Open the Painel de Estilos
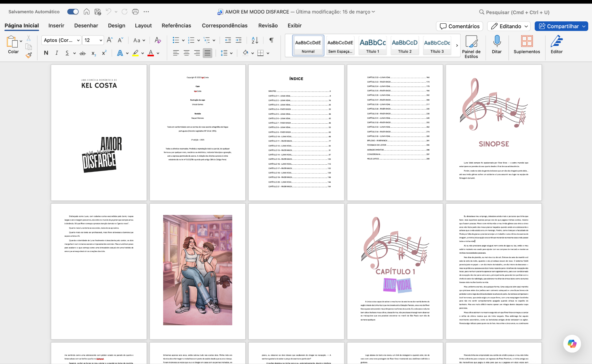The width and height of the screenshot is (592, 364). [x=471, y=47]
